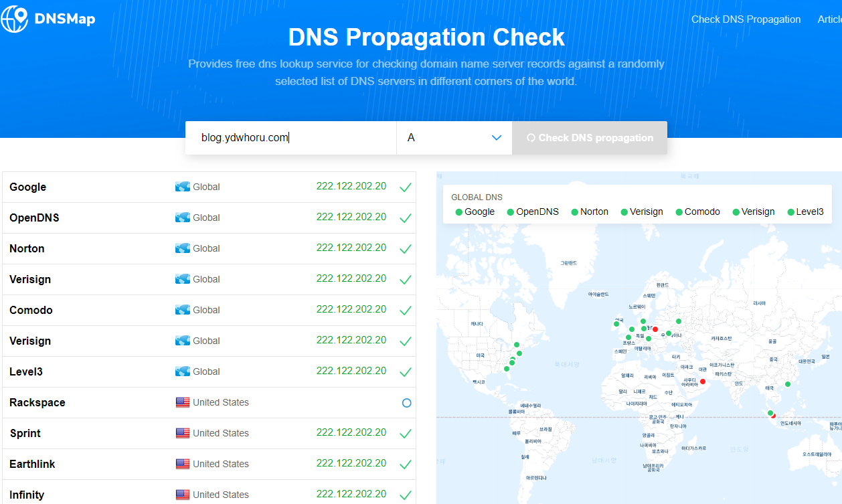Click the green dot beside Google legend
This screenshot has width=842, height=504.
(x=459, y=212)
